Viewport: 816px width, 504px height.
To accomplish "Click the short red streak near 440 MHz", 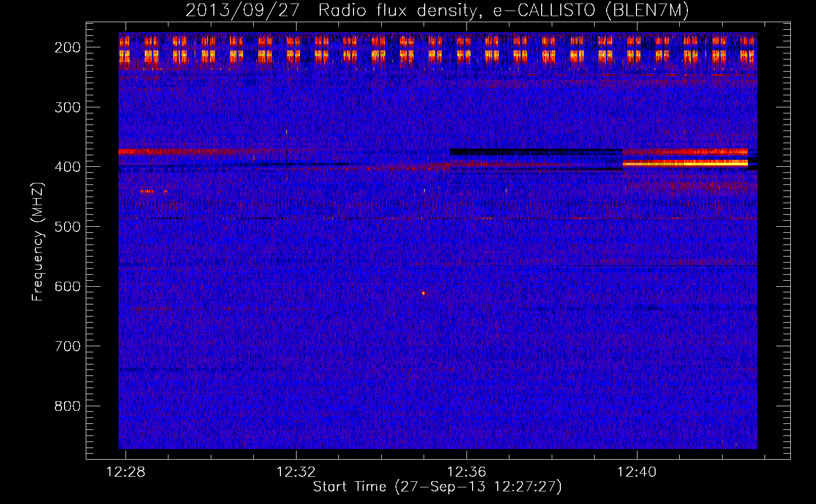I will tap(147, 191).
